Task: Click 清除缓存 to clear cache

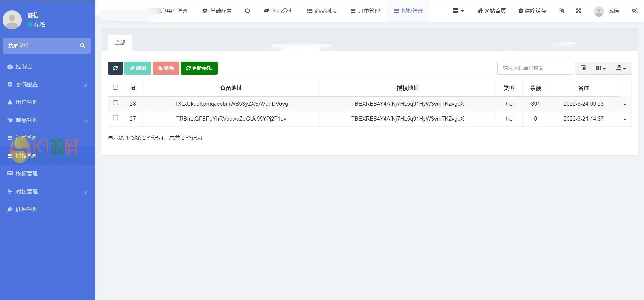Action: (x=532, y=11)
